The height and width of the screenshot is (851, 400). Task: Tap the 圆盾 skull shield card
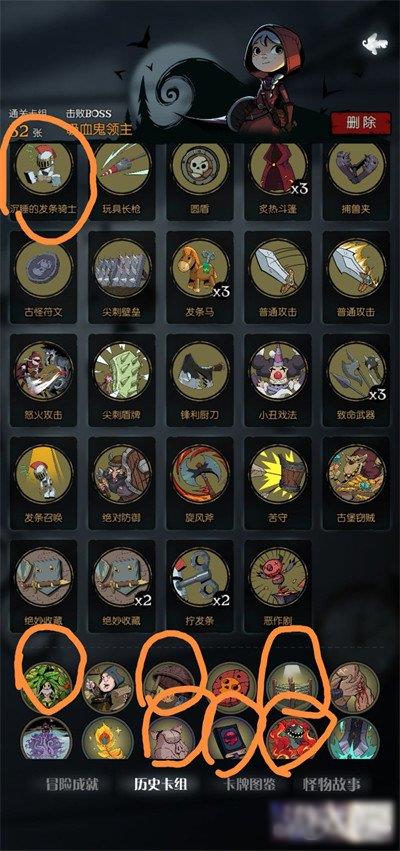pos(200,181)
